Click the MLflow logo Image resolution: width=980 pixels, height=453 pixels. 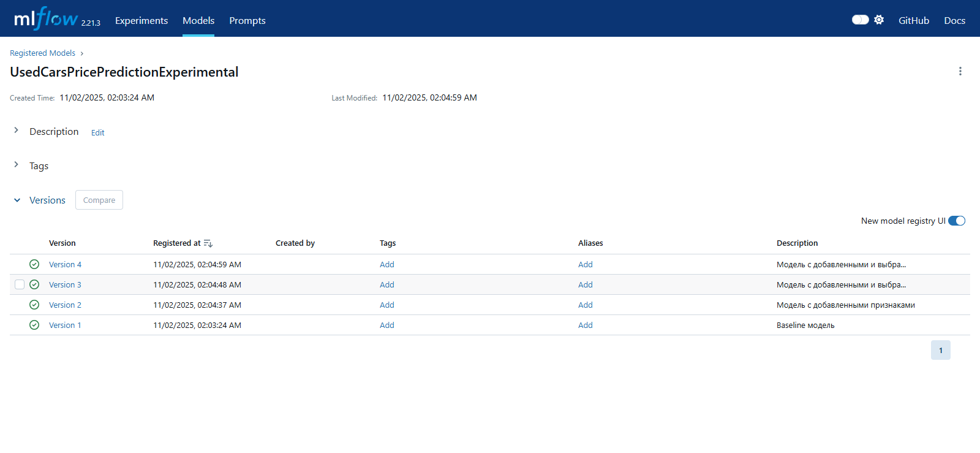click(46, 19)
